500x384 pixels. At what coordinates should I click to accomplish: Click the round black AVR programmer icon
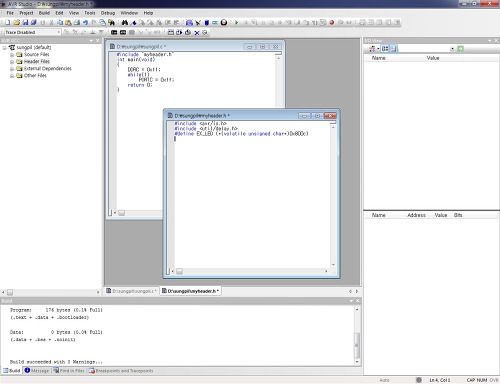[x=224, y=23]
